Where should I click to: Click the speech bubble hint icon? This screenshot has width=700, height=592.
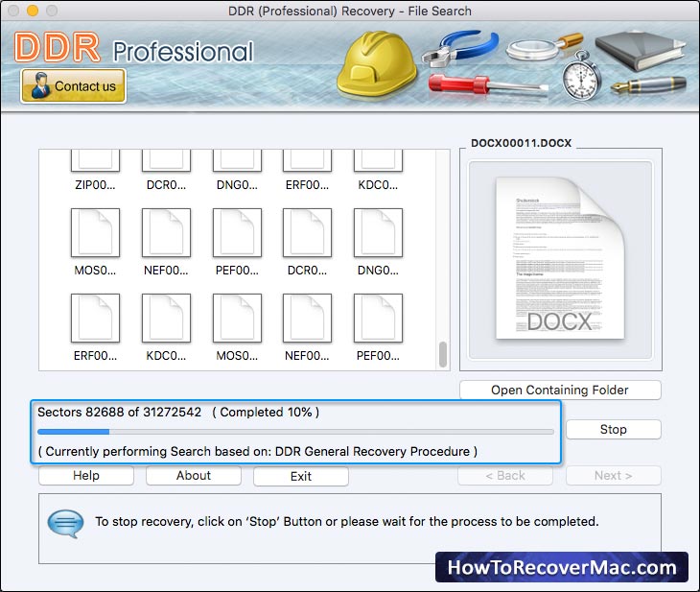(x=65, y=524)
